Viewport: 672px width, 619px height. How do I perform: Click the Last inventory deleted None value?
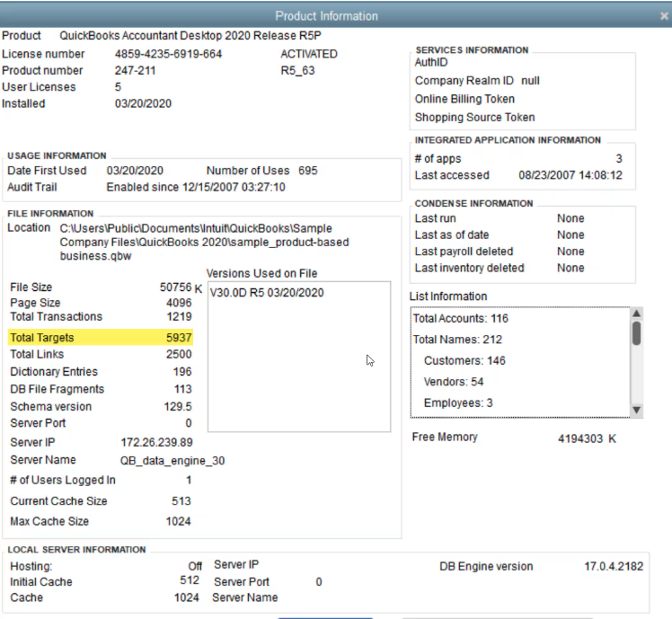coord(570,269)
